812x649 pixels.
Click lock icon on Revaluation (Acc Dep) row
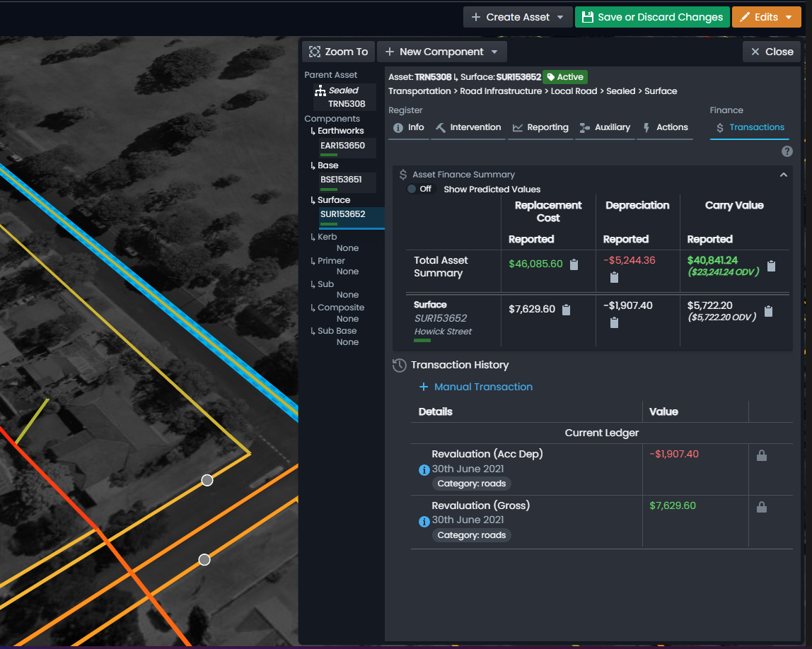tap(761, 456)
